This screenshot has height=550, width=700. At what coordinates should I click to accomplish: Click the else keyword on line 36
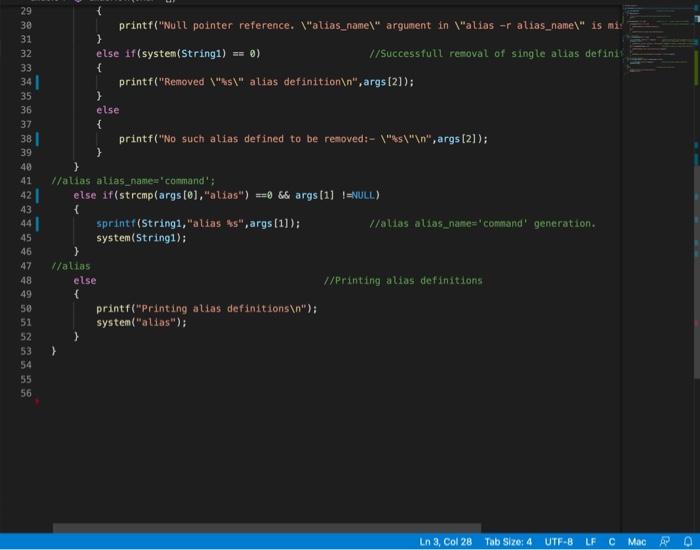(x=108, y=110)
